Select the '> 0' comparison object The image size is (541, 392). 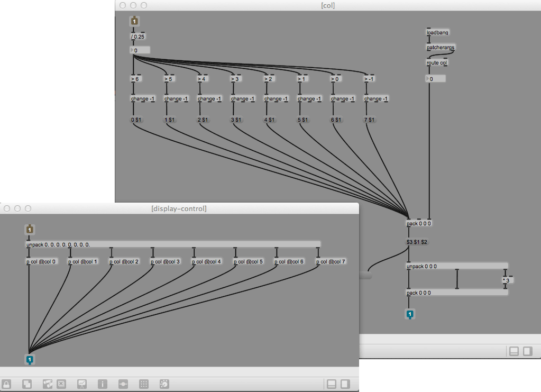(x=336, y=79)
